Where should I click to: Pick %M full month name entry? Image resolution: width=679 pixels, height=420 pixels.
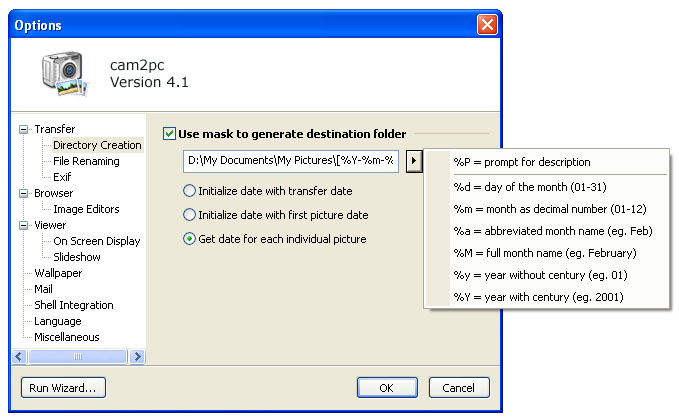tap(546, 253)
